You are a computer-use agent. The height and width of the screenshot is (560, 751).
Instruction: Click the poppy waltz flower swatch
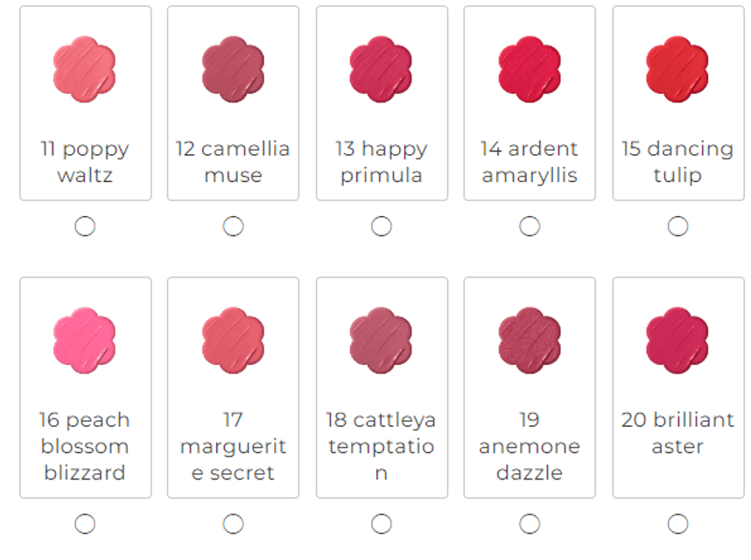tap(84, 69)
